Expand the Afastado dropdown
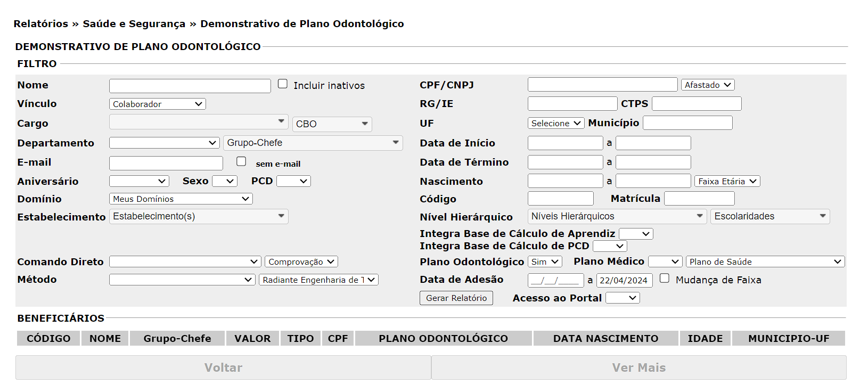This screenshot has height=384, width=868. 708,85
